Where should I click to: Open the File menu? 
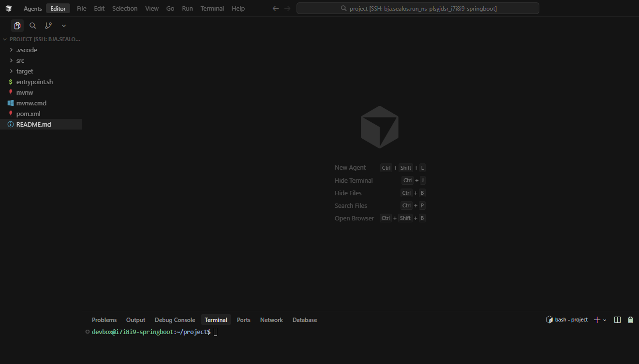pyautogui.click(x=82, y=8)
